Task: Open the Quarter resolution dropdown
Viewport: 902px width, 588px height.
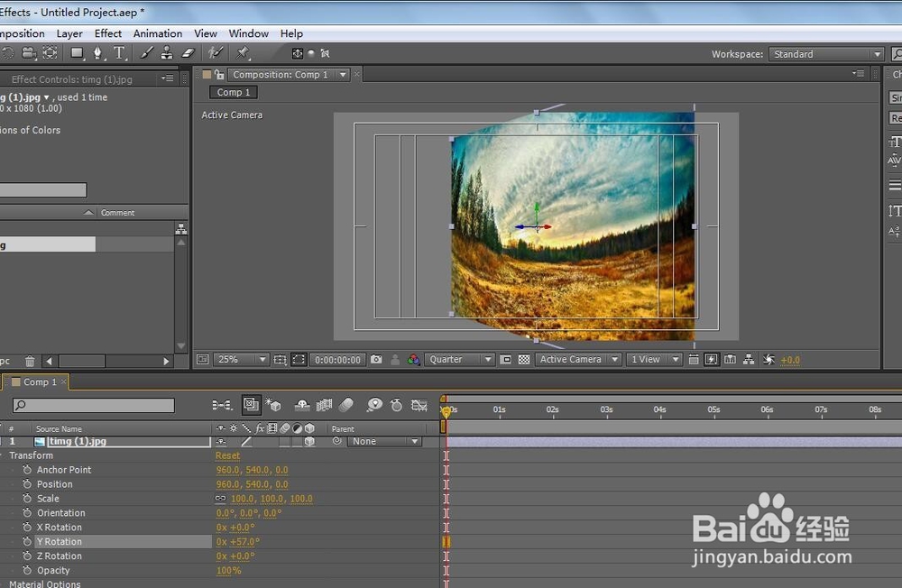Action: point(459,360)
